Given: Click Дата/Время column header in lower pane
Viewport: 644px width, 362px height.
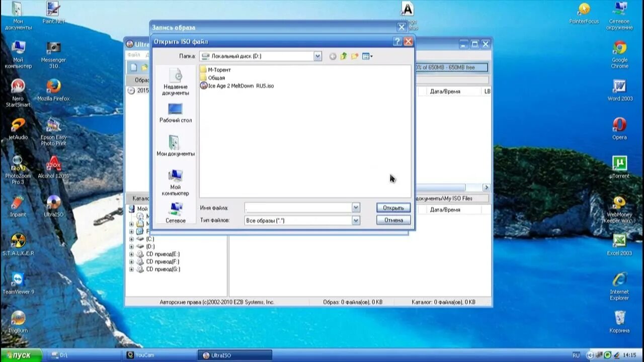Looking at the screenshot, I should (x=445, y=210).
